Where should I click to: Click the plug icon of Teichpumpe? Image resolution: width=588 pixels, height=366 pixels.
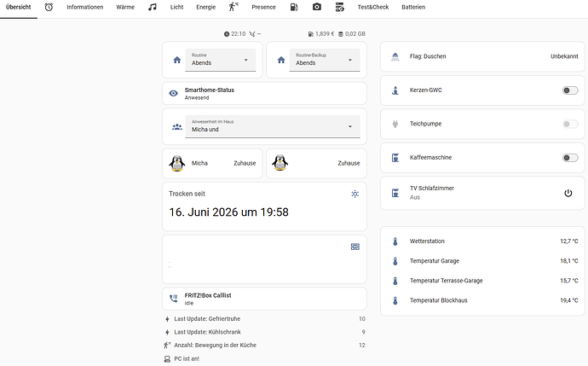pyautogui.click(x=395, y=124)
